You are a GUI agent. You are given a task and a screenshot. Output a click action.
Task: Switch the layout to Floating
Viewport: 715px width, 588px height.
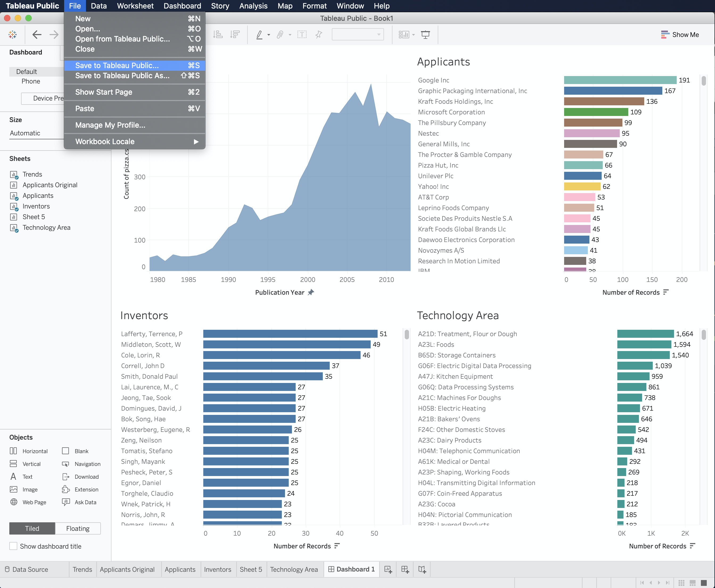78,528
